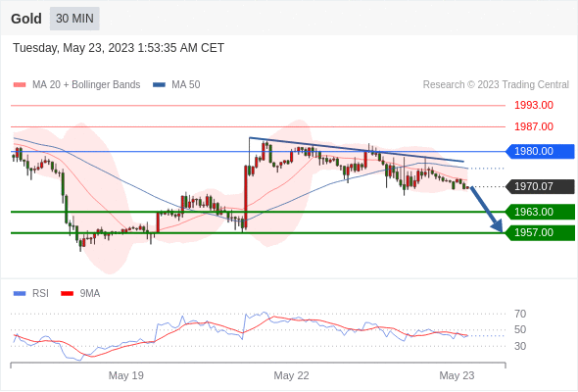Click the 9MA red legend swatch
Screen dimensions: 578x392
67,294
